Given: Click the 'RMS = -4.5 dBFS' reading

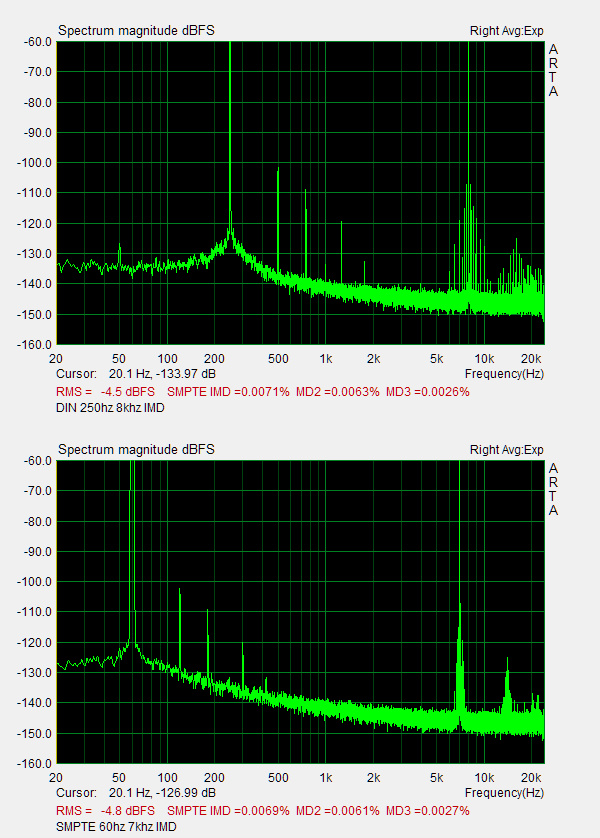Looking at the screenshot, I should coord(105,392).
